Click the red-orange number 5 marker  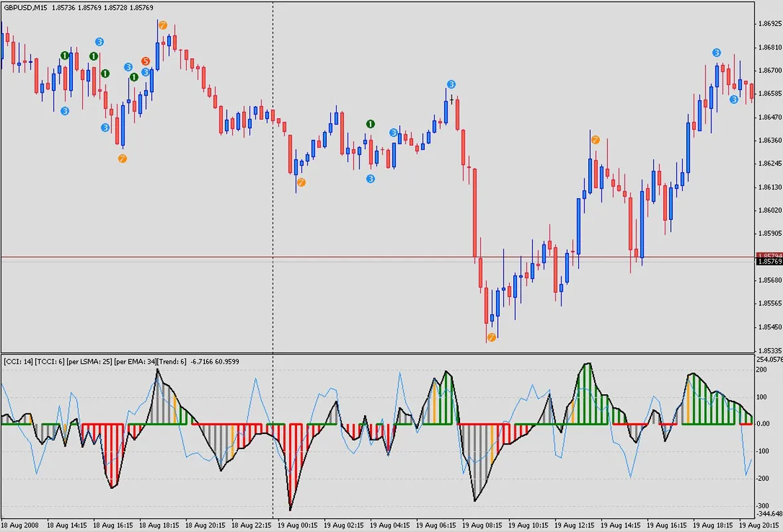point(146,62)
